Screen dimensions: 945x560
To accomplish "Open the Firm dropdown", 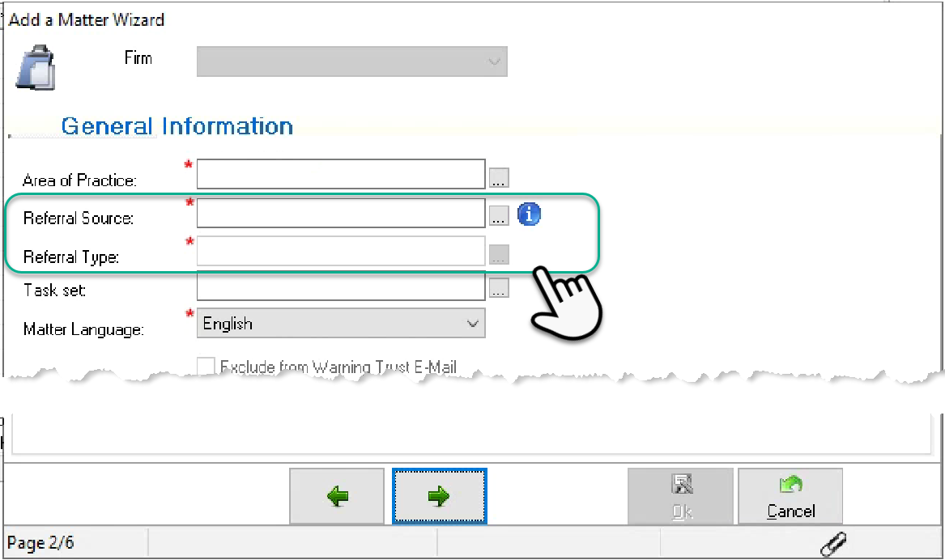I will pos(352,62).
